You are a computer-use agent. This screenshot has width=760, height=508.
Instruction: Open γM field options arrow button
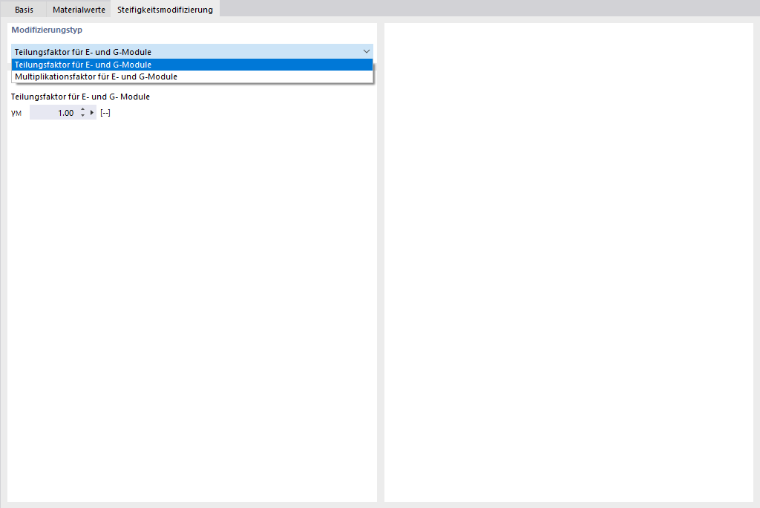point(92,113)
